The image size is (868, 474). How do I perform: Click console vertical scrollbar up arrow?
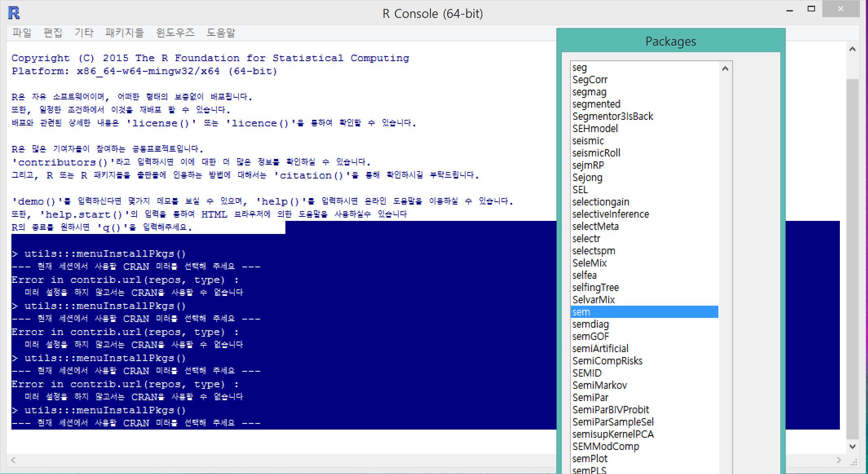[853, 49]
